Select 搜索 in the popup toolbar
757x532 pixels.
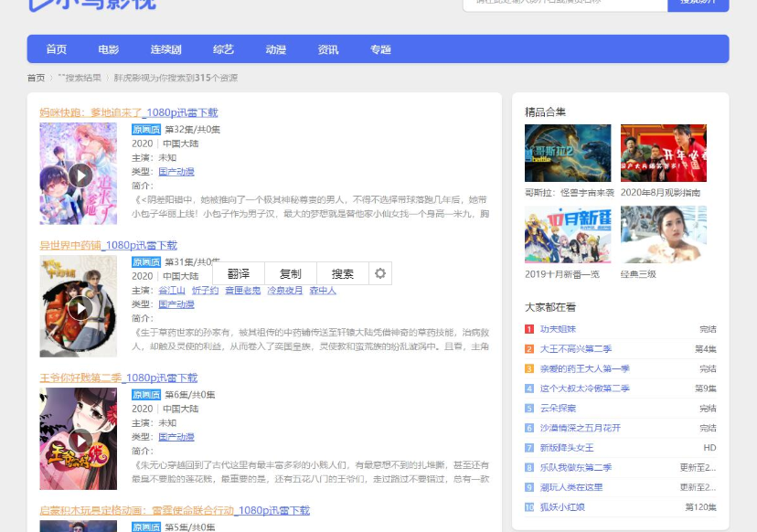coord(343,273)
